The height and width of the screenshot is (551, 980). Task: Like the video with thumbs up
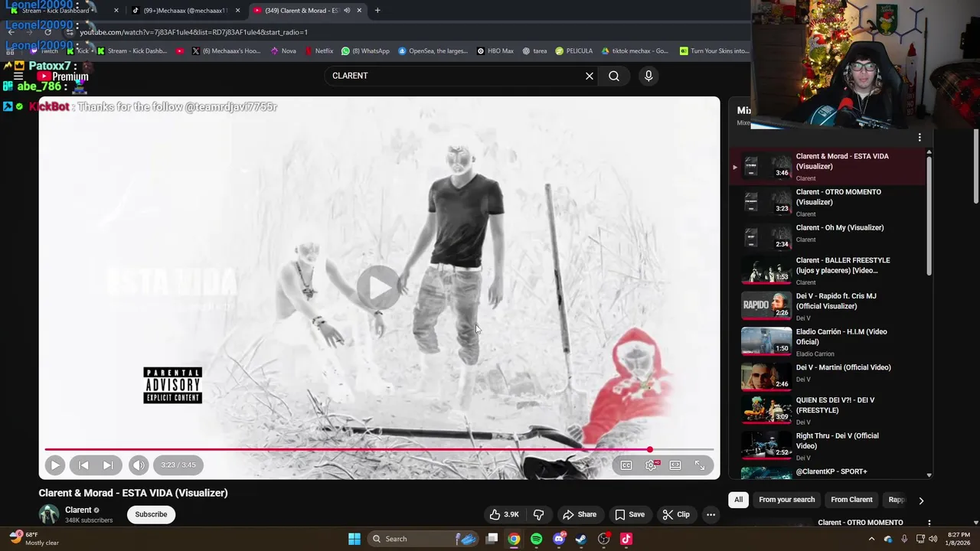pyautogui.click(x=505, y=514)
